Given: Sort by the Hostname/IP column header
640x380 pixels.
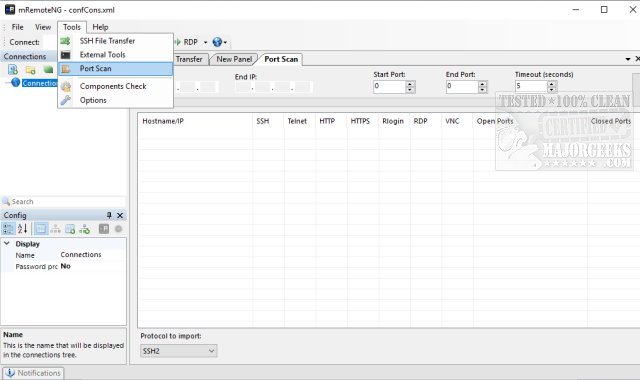Looking at the screenshot, I should point(195,121).
